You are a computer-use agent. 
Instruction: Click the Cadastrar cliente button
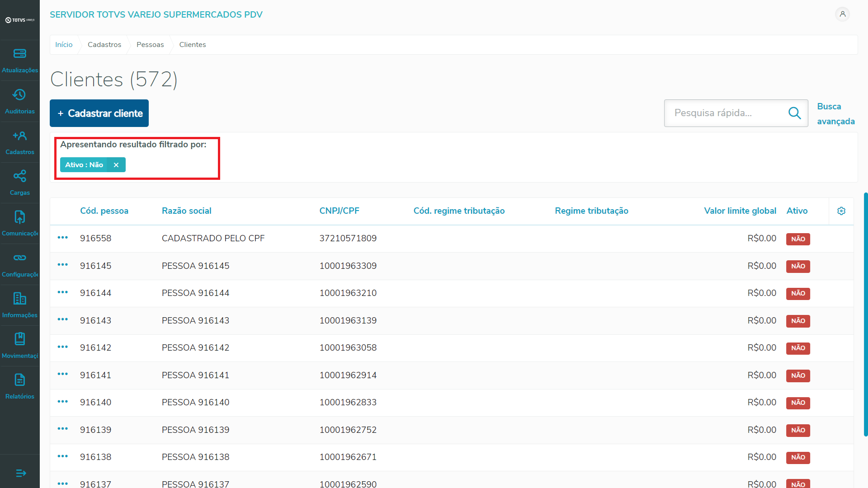99,113
